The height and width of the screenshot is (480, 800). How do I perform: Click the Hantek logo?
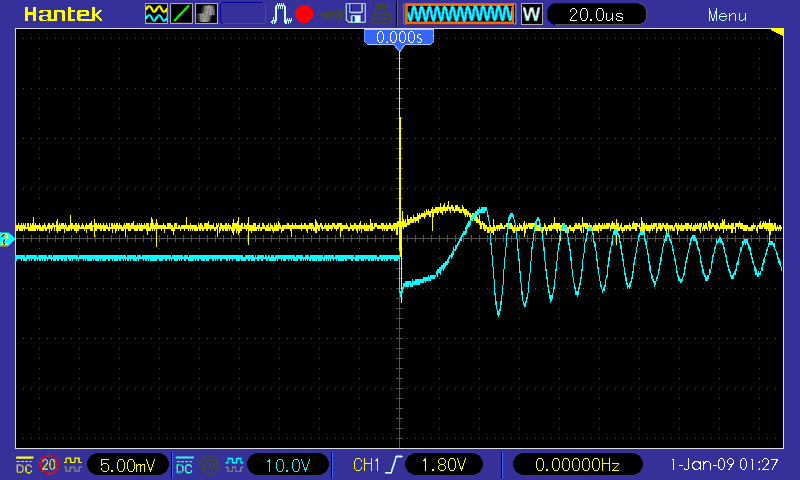63,14
